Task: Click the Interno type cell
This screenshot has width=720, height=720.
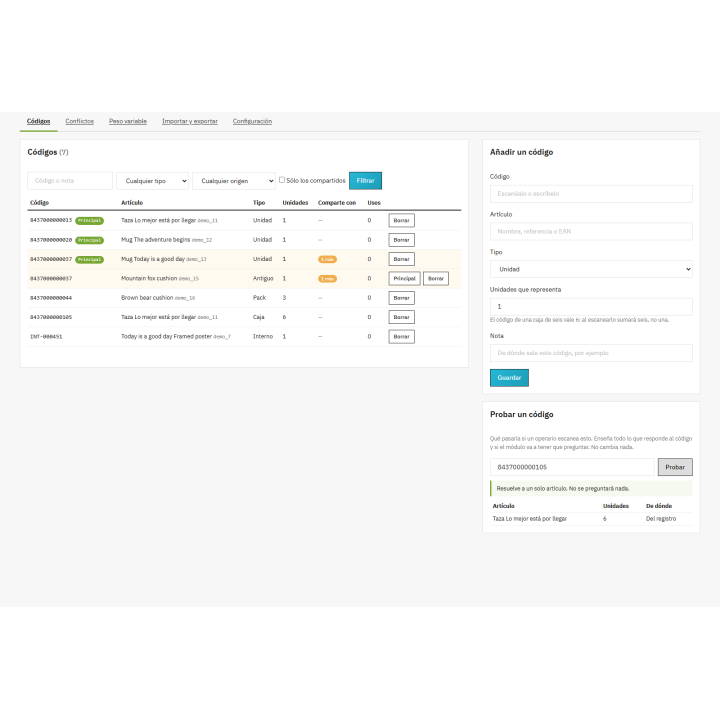Action: pyautogui.click(x=263, y=337)
